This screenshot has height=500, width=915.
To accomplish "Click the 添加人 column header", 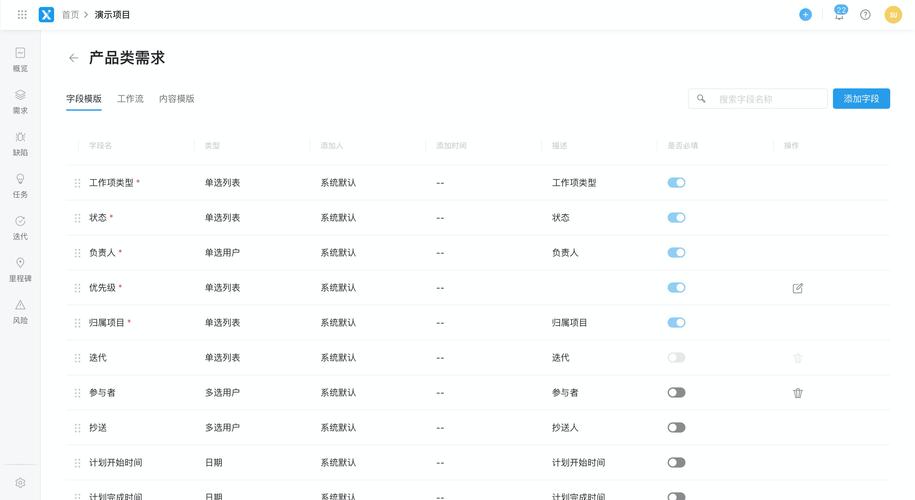I will click(331, 145).
